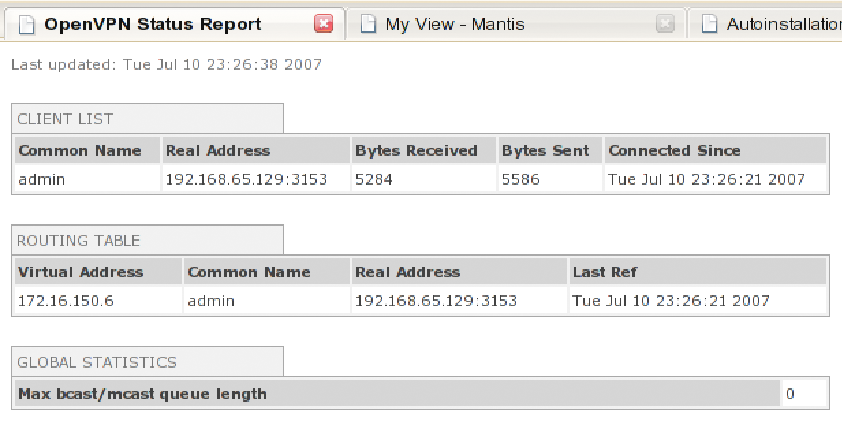The width and height of the screenshot is (842, 422).
Task: Click the My View - Mantis page icon
Action: (x=367, y=24)
